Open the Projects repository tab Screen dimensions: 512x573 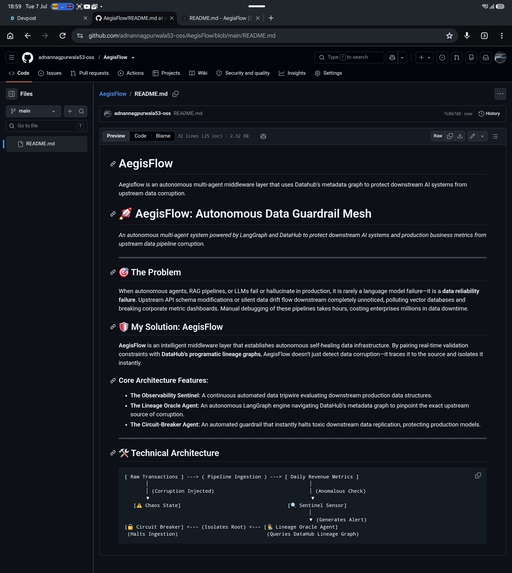coord(166,73)
